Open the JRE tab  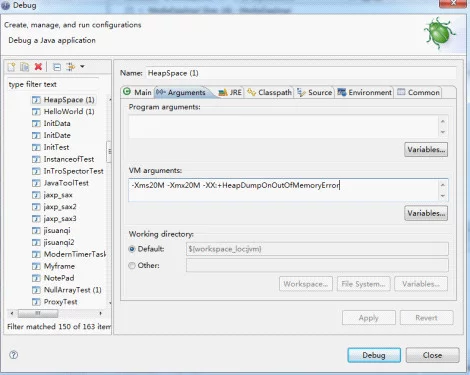230,92
